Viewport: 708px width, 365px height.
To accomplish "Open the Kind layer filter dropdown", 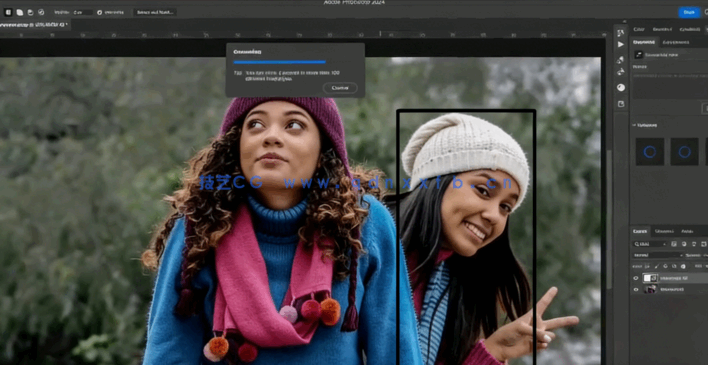I will point(650,244).
